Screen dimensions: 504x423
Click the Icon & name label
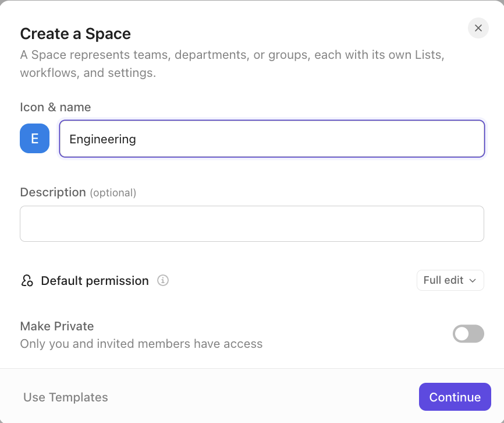point(55,107)
